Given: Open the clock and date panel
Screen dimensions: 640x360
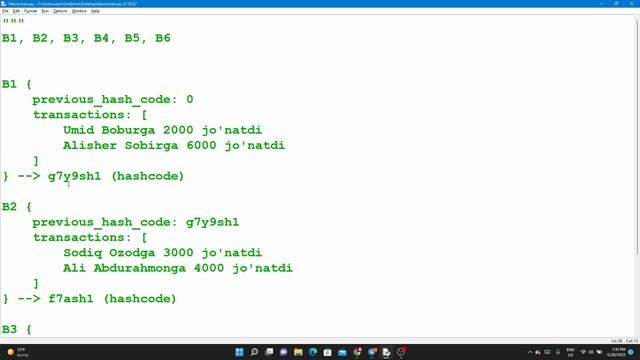Looking at the screenshot, I should [x=616, y=352].
